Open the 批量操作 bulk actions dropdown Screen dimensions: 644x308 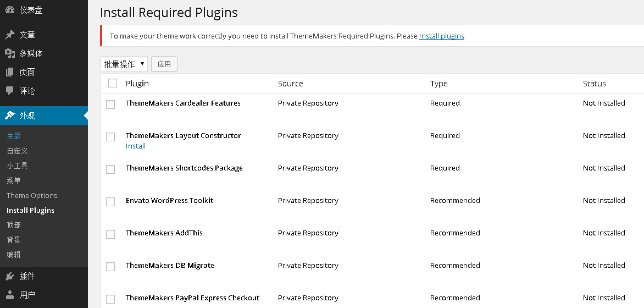coord(124,64)
